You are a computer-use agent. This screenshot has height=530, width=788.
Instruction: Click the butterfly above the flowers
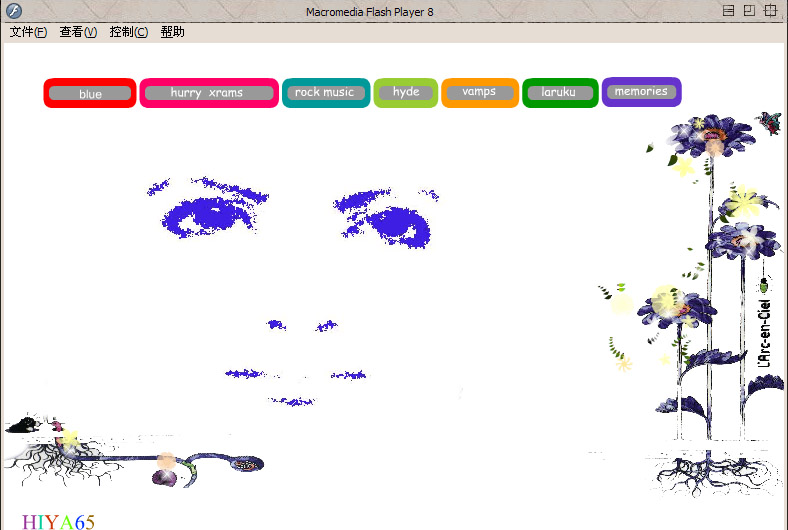pos(769,123)
